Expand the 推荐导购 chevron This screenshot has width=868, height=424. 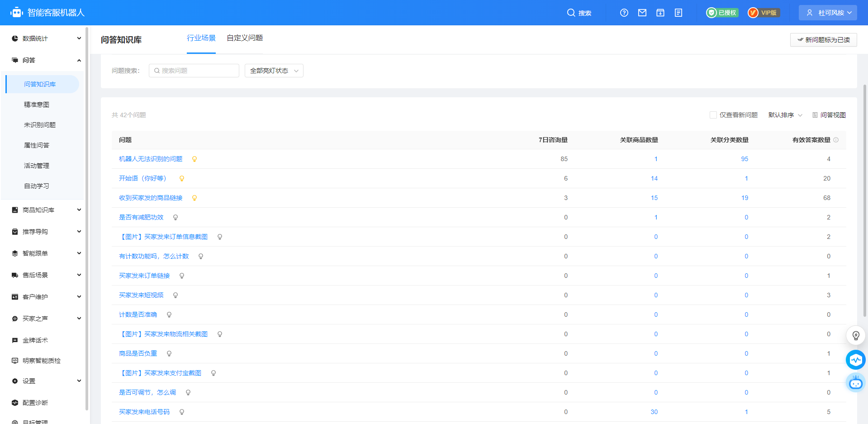pos(79,232)
